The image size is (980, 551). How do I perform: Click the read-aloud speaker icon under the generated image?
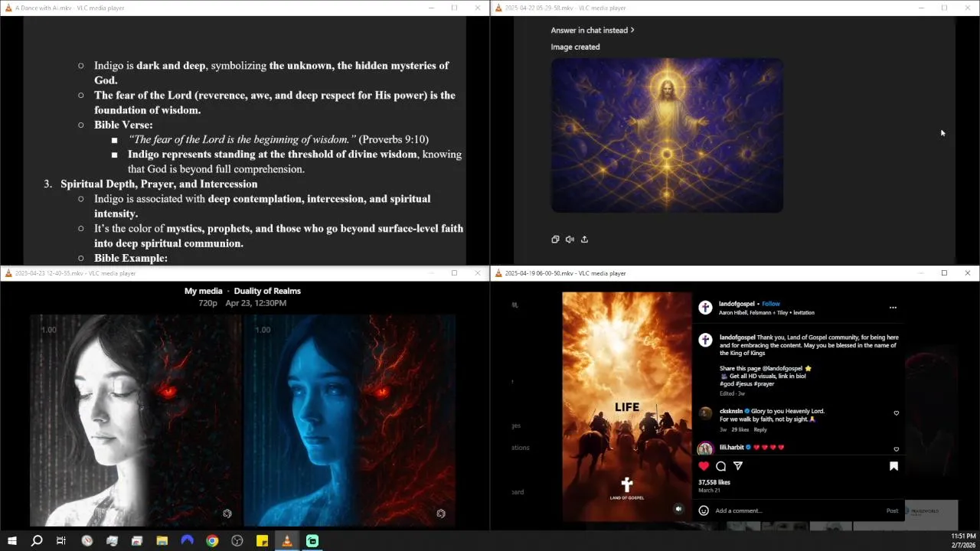pyautogui.click(x=570, y=240)
